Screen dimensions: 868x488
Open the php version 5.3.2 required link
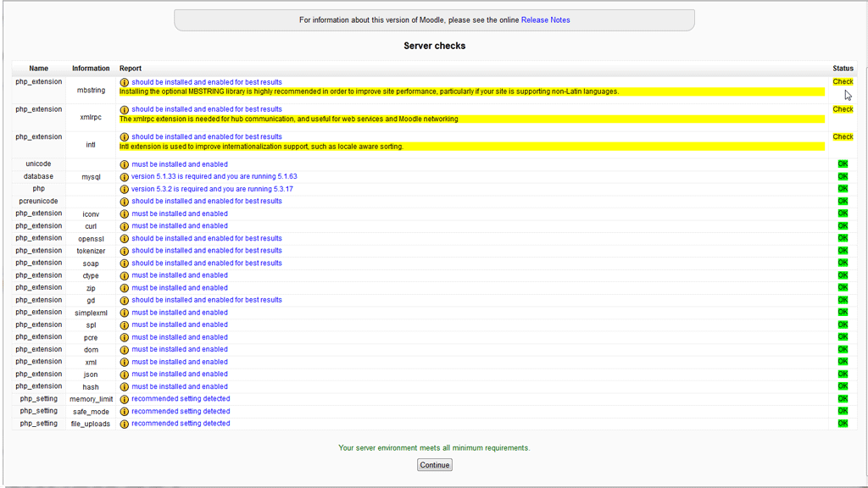[x=212, y=189]
